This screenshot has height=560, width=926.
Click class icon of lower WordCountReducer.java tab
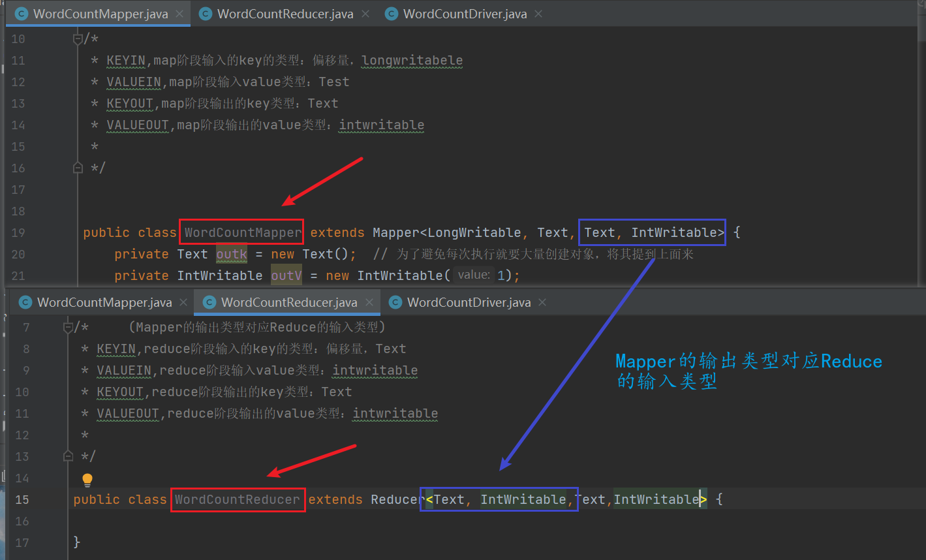pyautogui.click(x=209, y=302)
